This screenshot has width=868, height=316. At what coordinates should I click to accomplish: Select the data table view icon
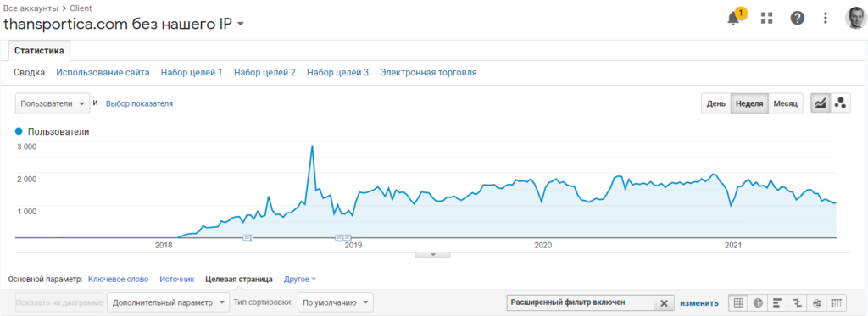click(738, 302)
